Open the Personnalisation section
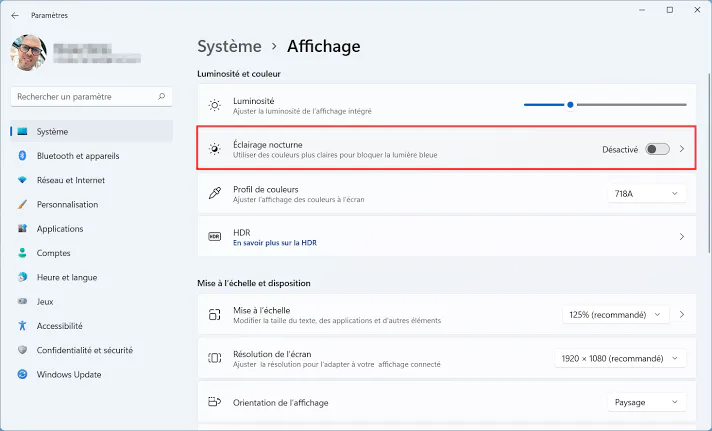 click(67, 204)
